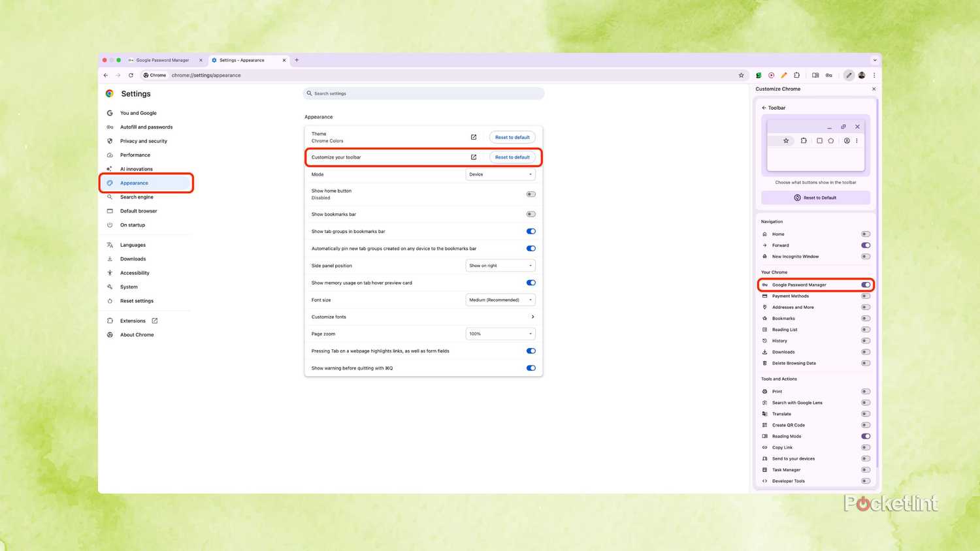Expand the Customize fonts row arrow
The width and height of the screenshot is (980, 551).
point(532,317)
